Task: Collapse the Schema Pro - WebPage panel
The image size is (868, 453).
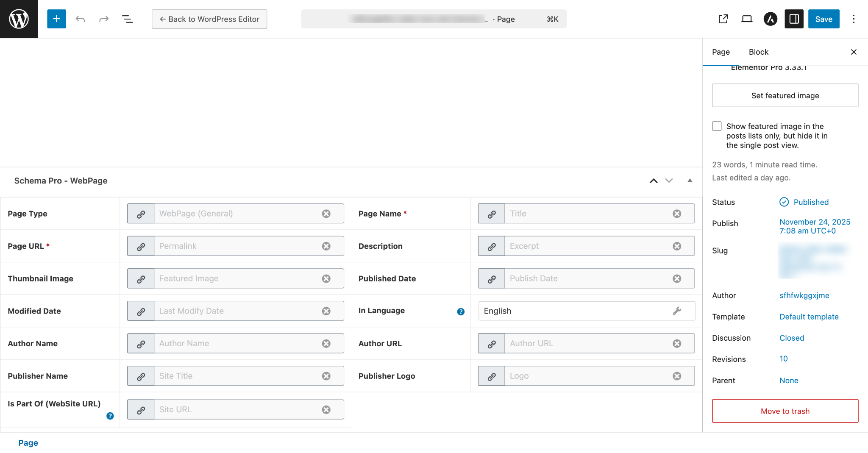Action: (x=690, y=181)
